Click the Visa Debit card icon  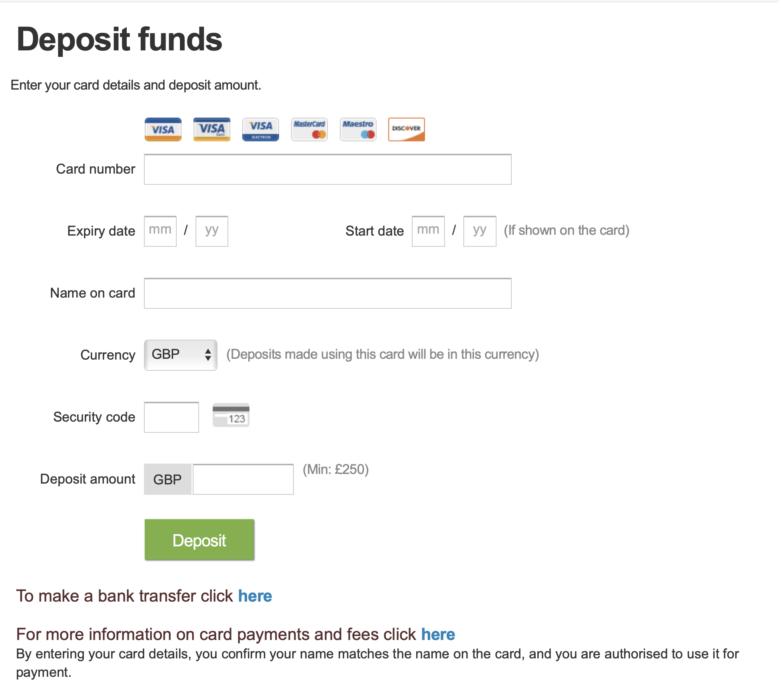point(211,128)
